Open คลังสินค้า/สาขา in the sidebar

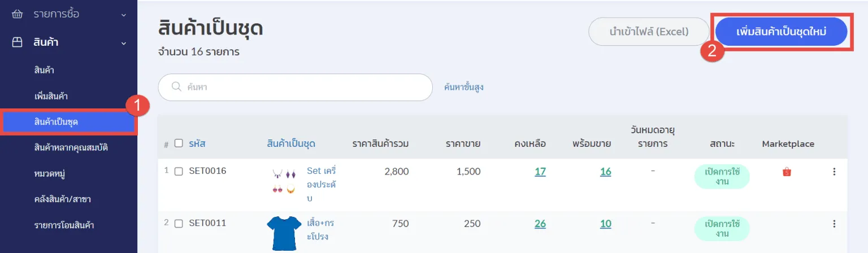click(x=63, y=199)
